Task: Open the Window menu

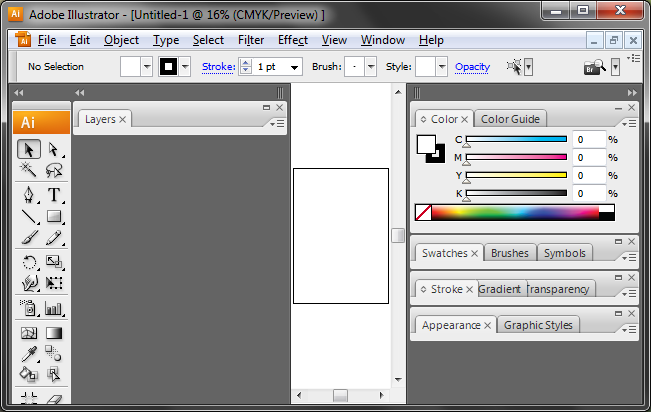Action: pos(383,40)
